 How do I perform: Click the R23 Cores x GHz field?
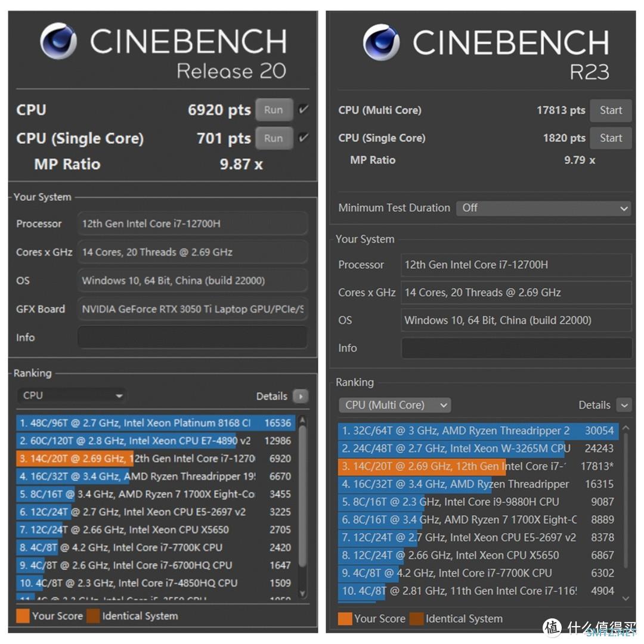click(516, 293)
